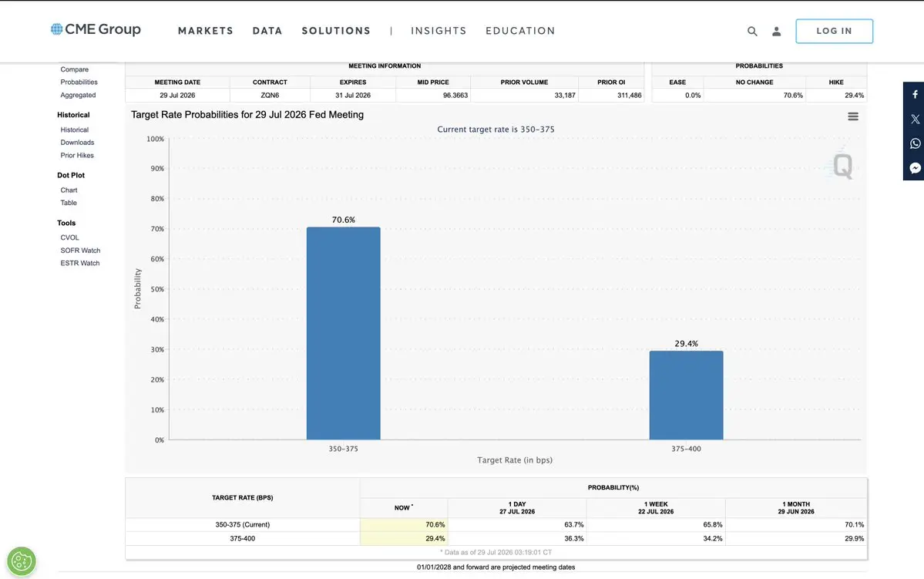Expand the Insights navigation menu
The width and height of the screenshot is (924, 579).
438,31
